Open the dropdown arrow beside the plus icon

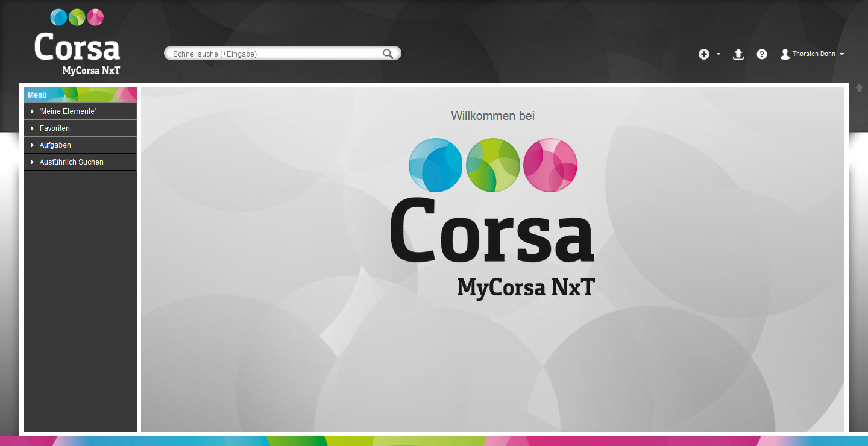(x=718, y=54)
